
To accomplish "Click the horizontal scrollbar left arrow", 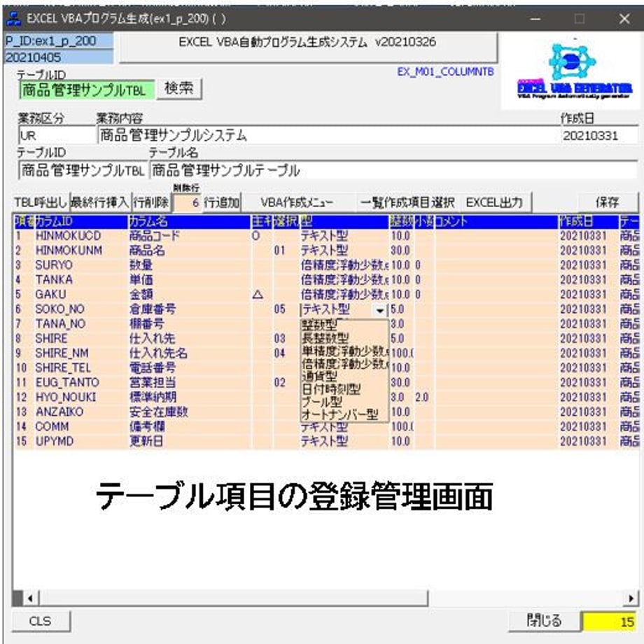I will click(30, 598).
